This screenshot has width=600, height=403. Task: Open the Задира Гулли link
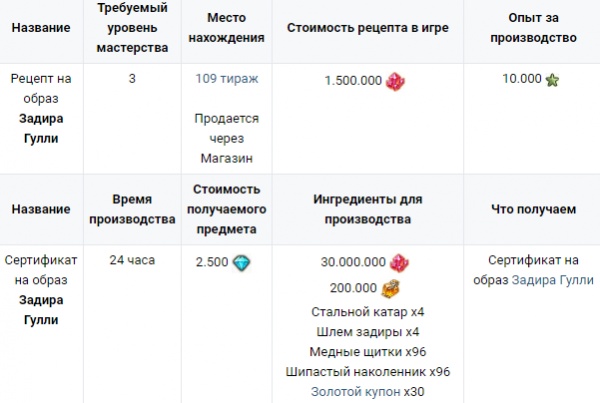click(x=552, y=280)
